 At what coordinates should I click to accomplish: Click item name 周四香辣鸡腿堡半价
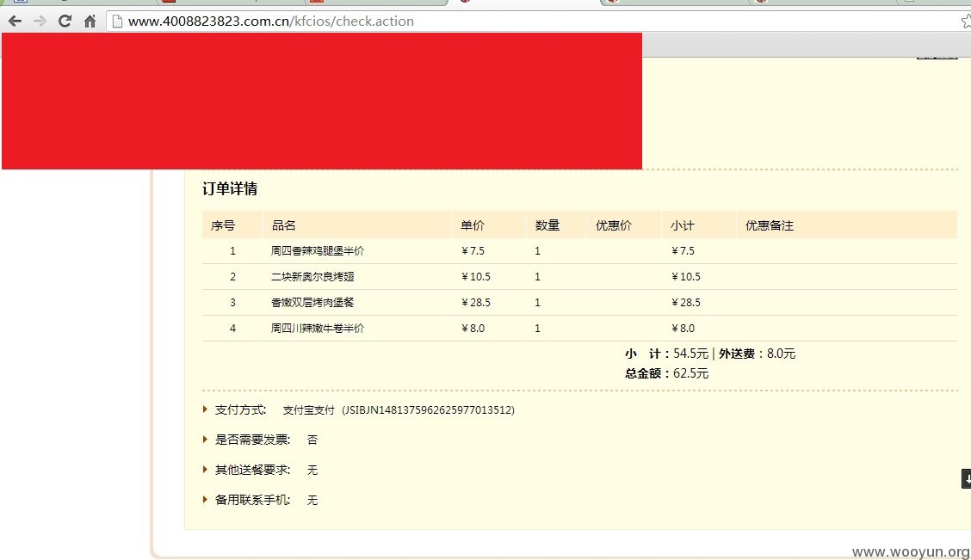click(x=318, y=250)
